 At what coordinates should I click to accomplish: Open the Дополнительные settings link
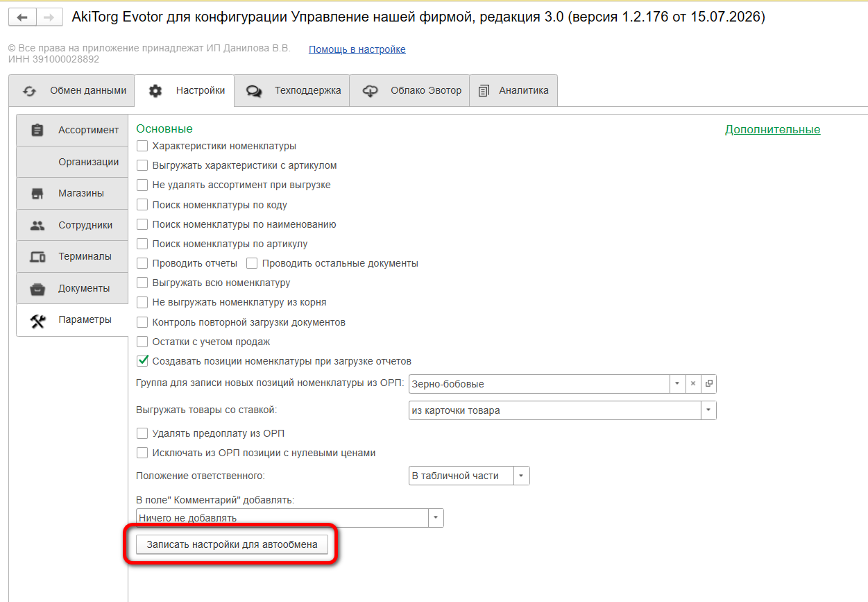[x=772, y=130]
